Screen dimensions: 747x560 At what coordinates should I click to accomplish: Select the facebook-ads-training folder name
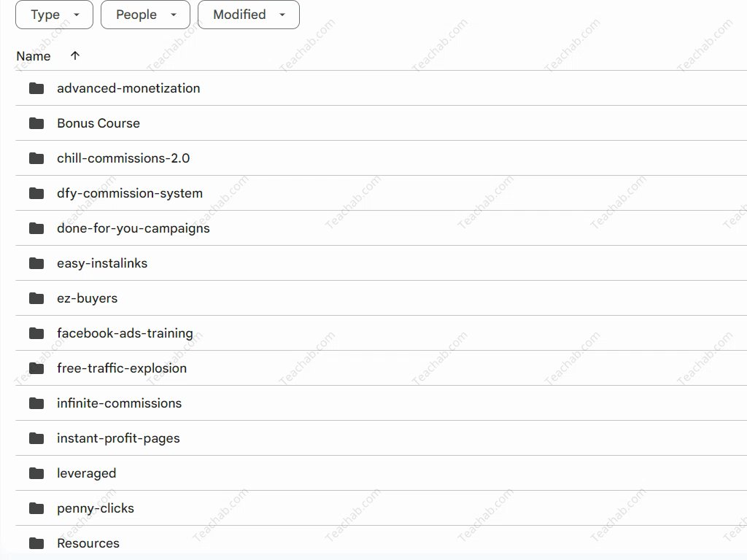point(125,333)
